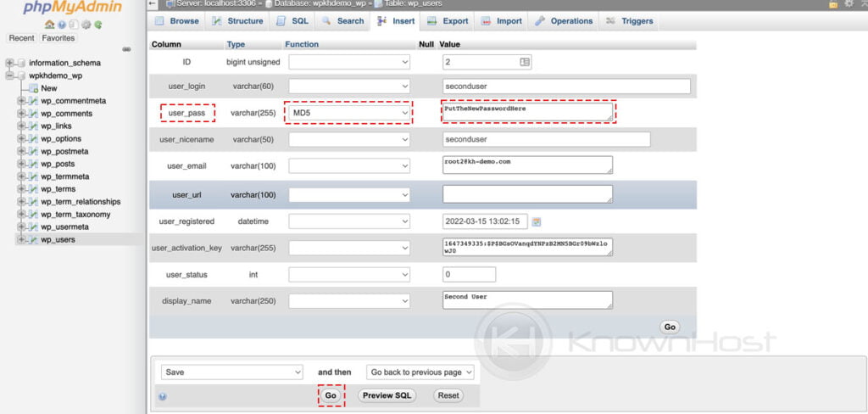
Task: Click the blue help icon beside bottom Go
Action: click(164, 396)
